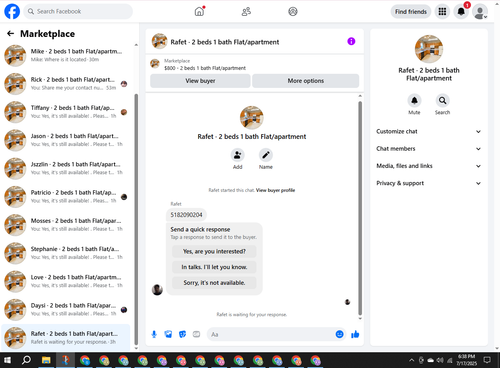Screen dimensions: 500x368
Task: Open the Facebook logo home link
Action: [12, 11]
